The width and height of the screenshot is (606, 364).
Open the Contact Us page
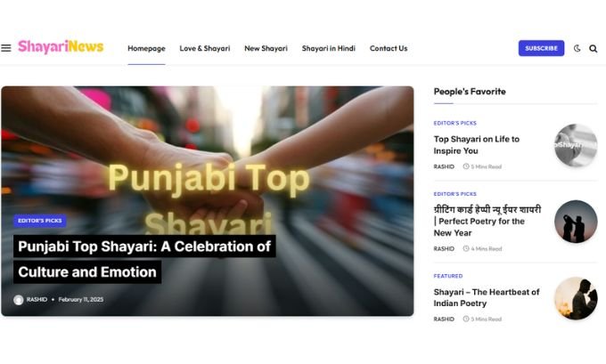point(389,48)
